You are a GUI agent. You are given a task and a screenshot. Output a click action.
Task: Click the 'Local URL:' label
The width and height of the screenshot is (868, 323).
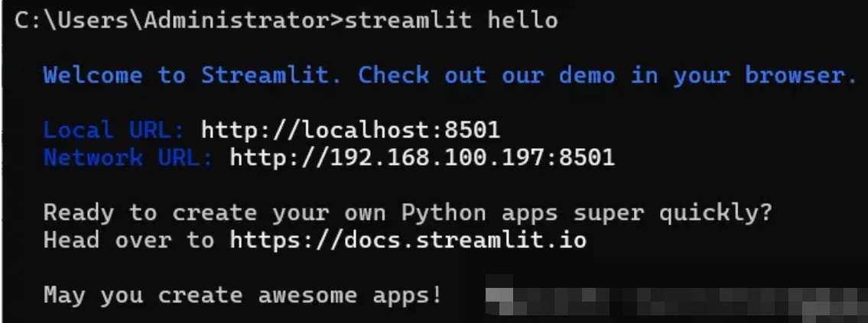(114, 131)
